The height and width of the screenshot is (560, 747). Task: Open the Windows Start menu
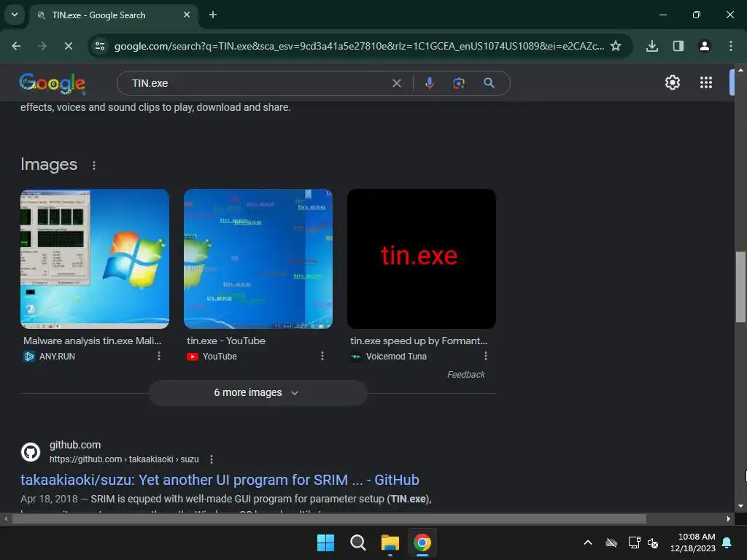pos(326,542)
